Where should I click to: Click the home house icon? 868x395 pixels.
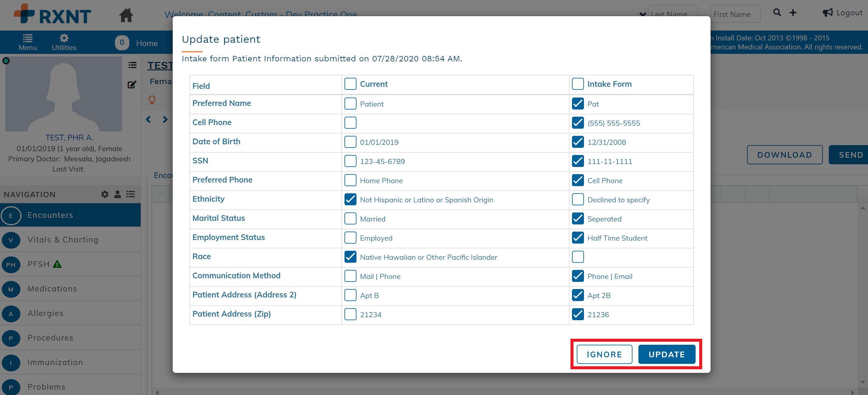pyautogui.click(x=126, y=15)
